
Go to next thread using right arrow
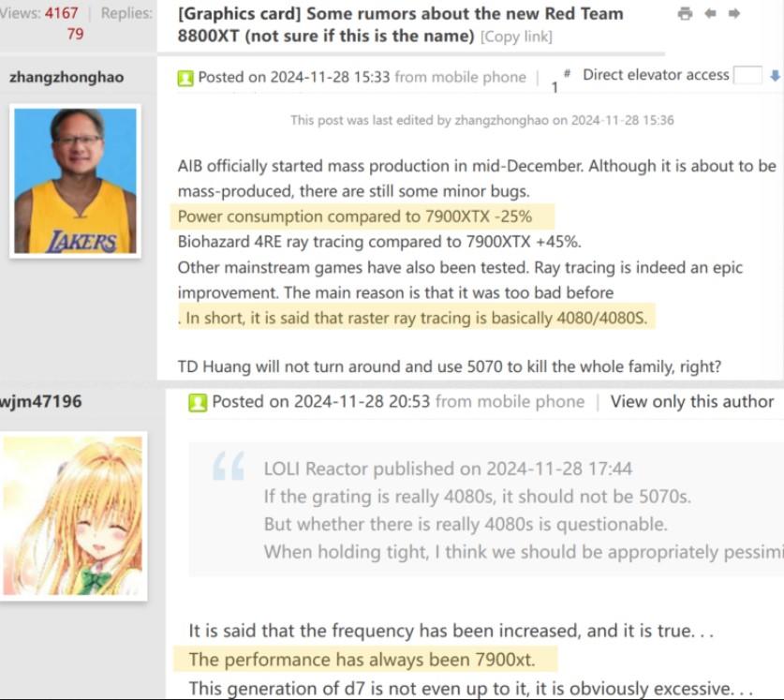[x=734, y=14]
